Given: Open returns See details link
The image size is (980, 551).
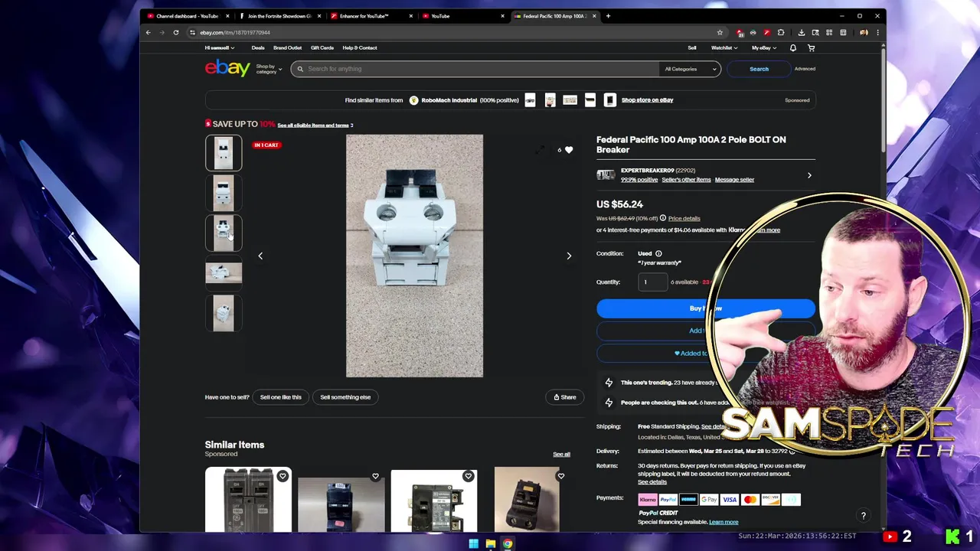Looking at the screenshot, I should click(652, 482).
